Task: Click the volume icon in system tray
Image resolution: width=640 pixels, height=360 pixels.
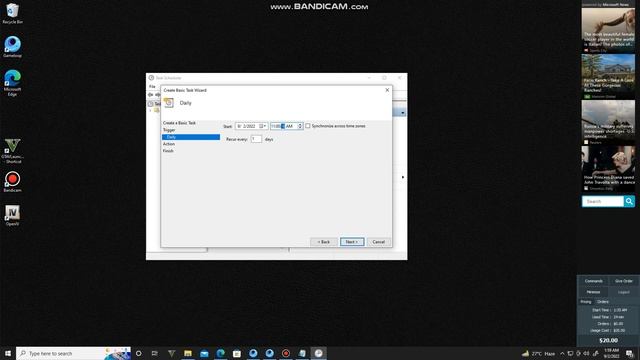Action: point(587,353)
